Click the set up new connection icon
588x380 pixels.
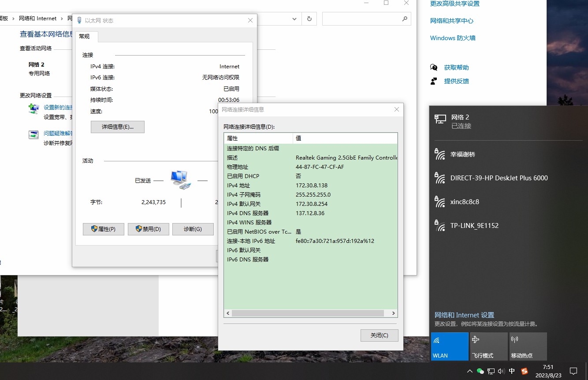33,108
